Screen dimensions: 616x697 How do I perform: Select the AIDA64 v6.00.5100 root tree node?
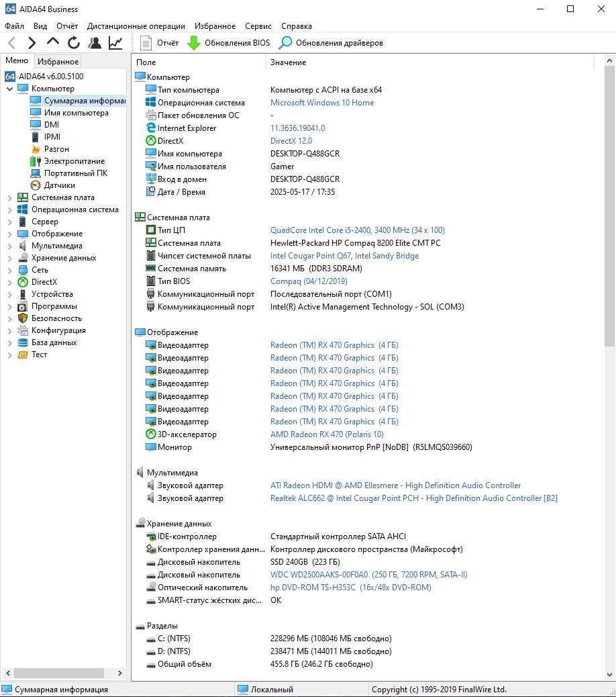pyautogui.click(x=44, y=77)
